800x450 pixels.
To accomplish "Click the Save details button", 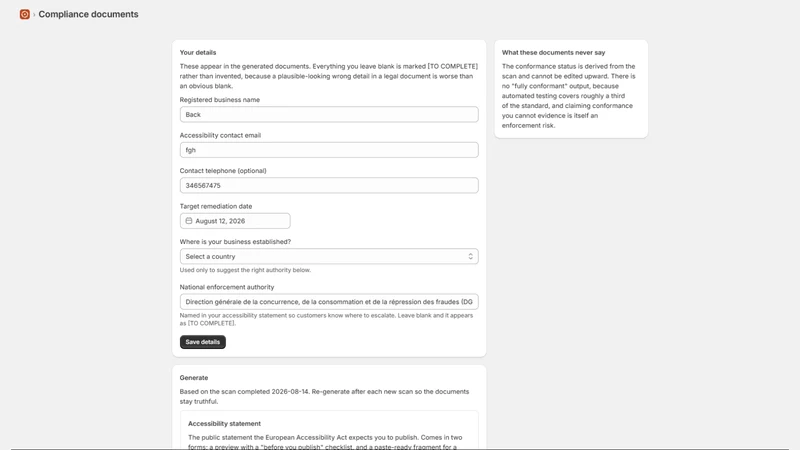I will [x=203, y=342].
